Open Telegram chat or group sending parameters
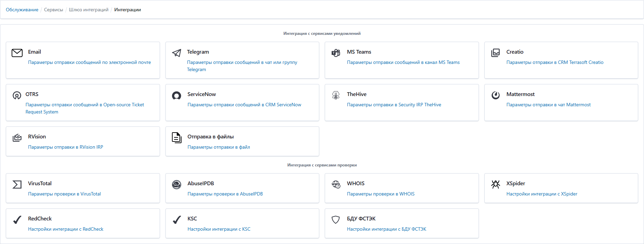This screenshot has width=644, height=244. tap(242, 66)
